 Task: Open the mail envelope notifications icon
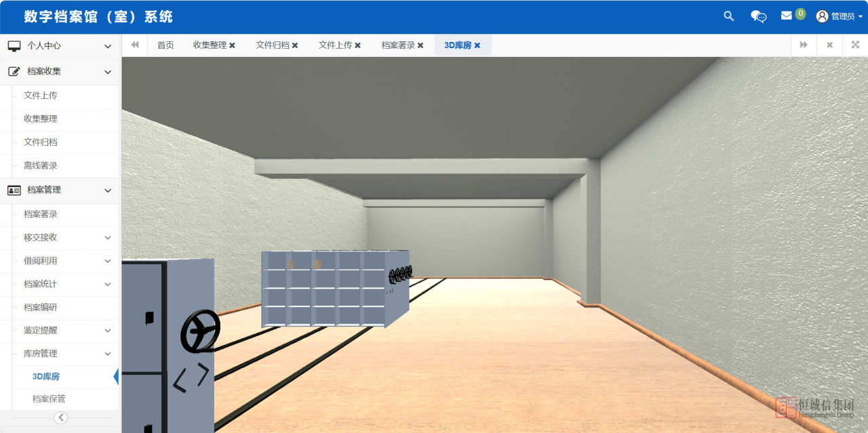click(787, 16)
